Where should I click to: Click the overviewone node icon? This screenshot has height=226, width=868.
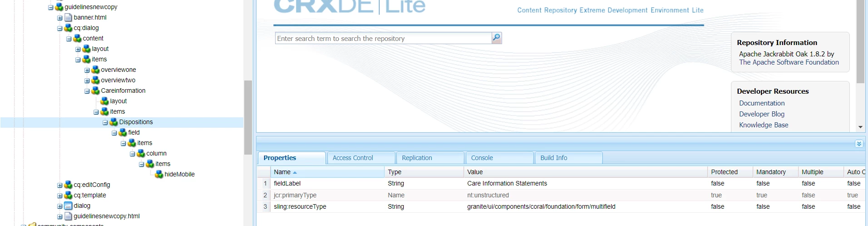click(96, 70)
